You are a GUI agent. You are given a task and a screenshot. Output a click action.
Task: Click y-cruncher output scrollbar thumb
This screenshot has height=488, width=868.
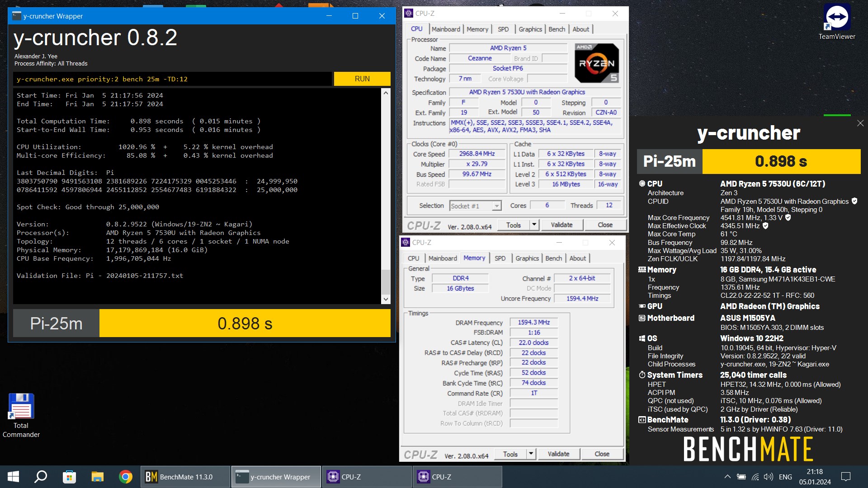[x=386, y=282]
